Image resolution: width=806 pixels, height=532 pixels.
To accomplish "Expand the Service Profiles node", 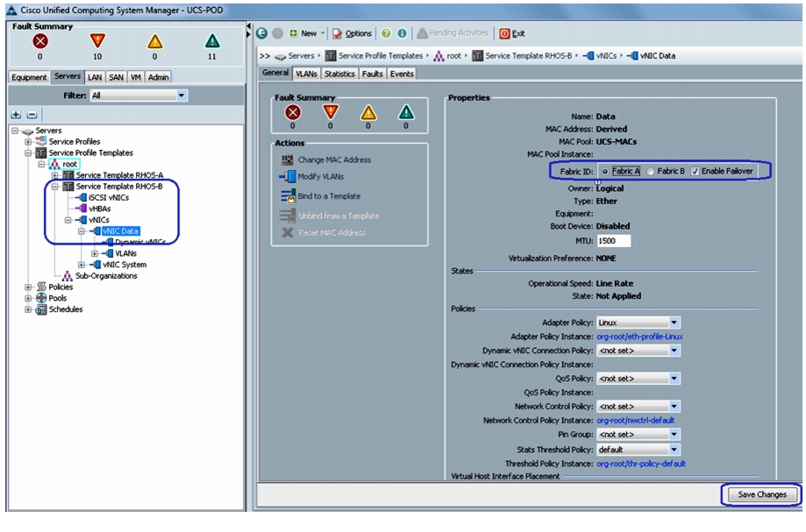I will coord(28,142).
